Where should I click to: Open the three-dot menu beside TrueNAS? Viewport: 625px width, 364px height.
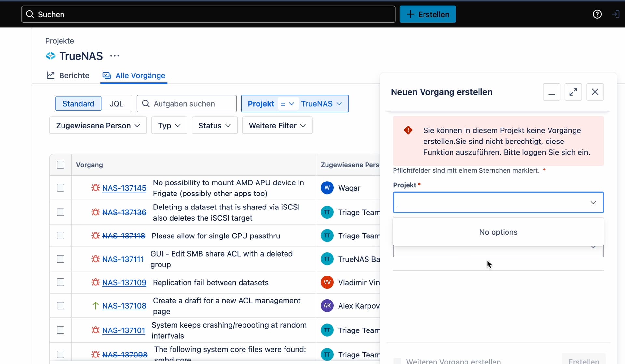coord(115,56)
